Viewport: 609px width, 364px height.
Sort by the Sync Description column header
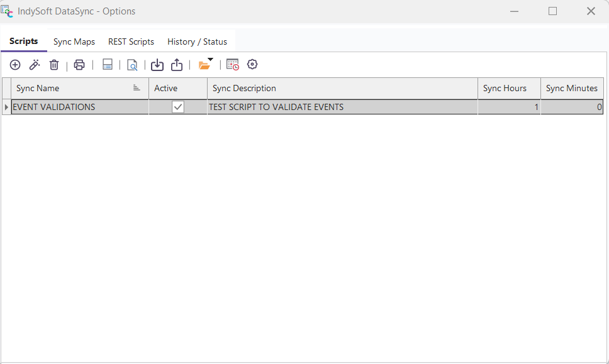pos(342,89)
